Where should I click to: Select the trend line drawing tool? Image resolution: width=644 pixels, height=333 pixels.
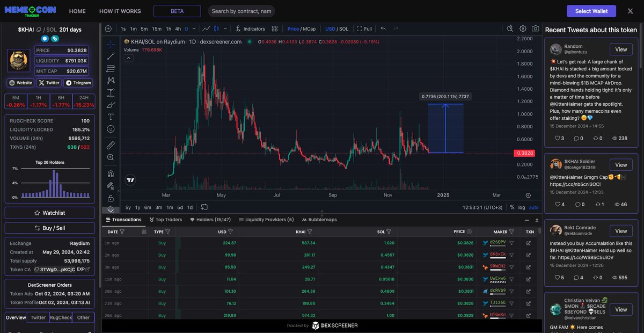point(111,56)
